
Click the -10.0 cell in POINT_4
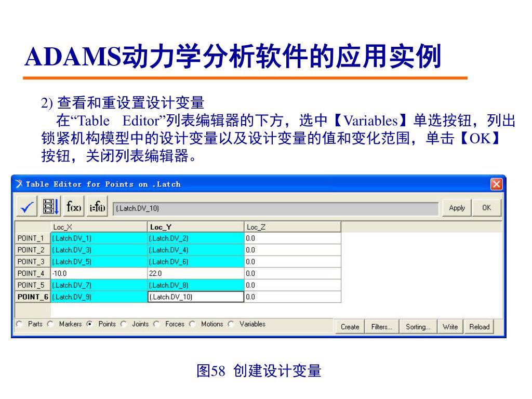click(x=99, y=273)
